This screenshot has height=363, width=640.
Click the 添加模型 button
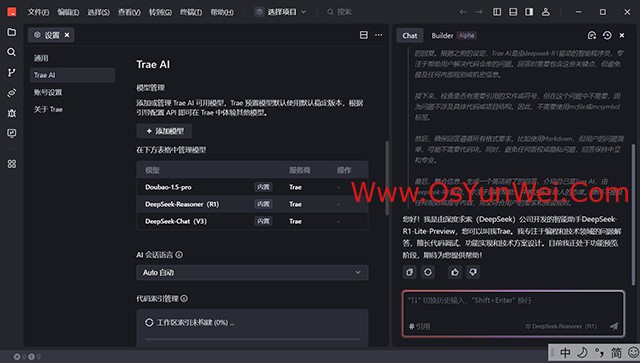point(164,131)
